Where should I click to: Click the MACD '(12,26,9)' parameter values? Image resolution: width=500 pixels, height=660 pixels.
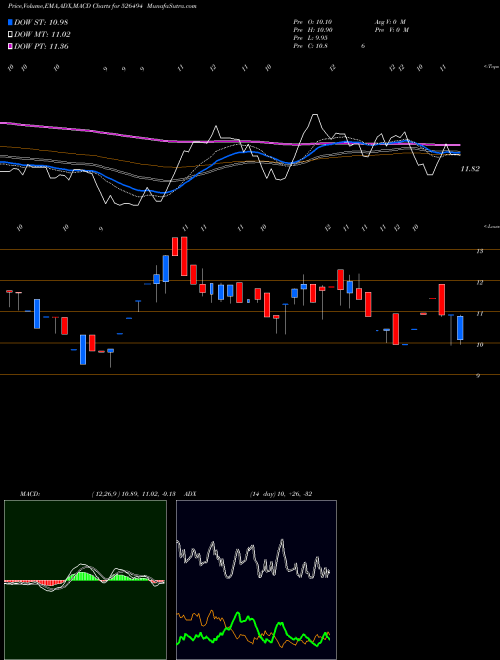[x=136, y=494]
